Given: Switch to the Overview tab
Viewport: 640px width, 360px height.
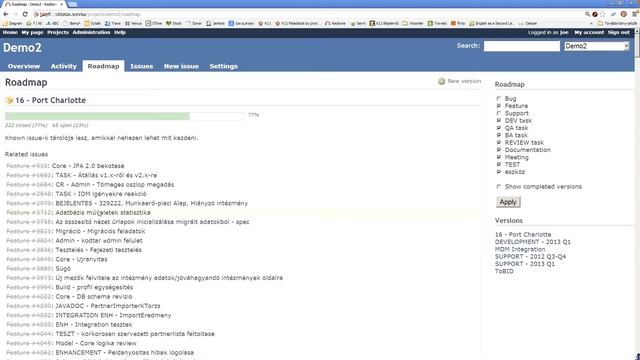Looking at the screenshot, I should pos(24,66).
